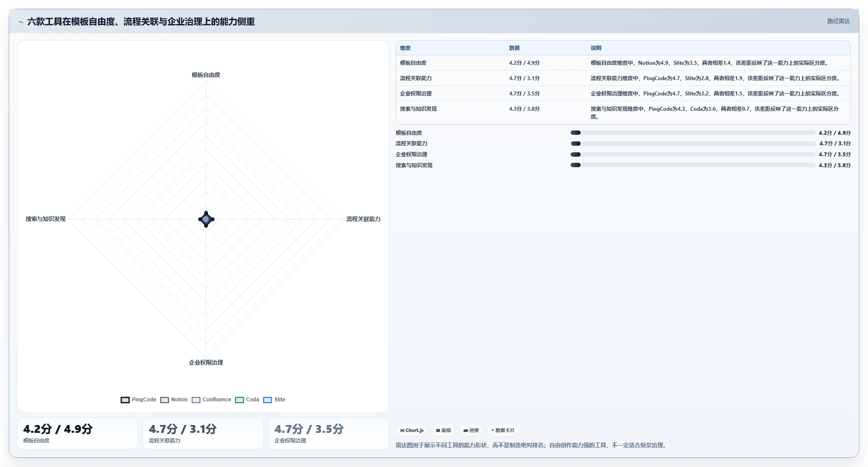The width and height of the screenshot is (868, 467).
Task: Click the 流程关联能力 progress bar
Action: coord(693,144)
